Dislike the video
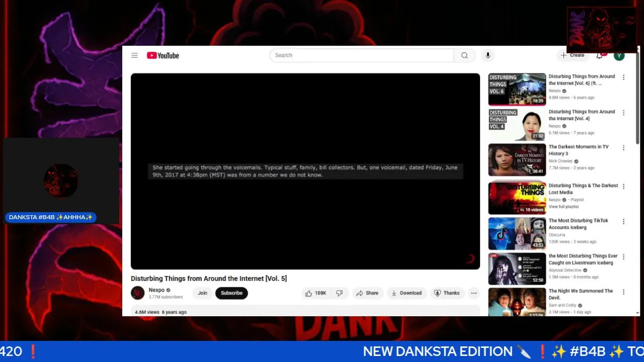Viewport: 644px width, 362px height. [340, 293]
